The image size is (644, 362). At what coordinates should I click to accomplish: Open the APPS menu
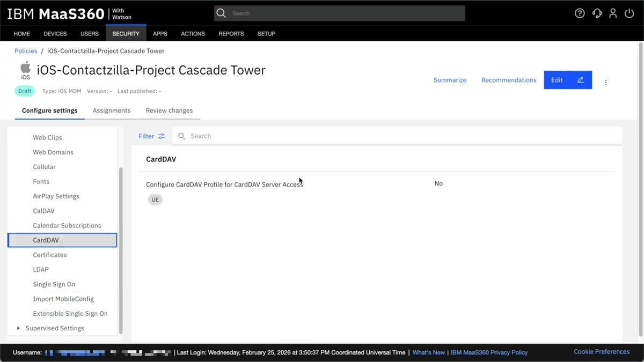pos(160,34)
